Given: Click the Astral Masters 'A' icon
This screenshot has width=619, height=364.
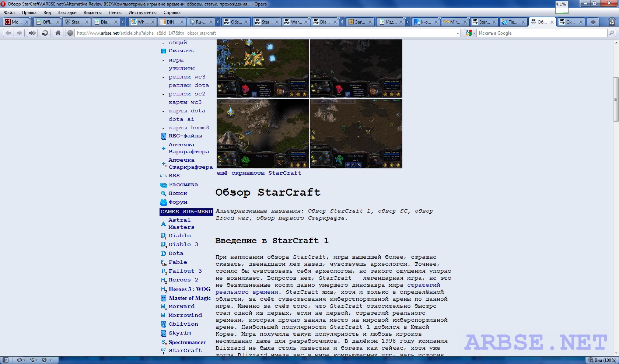Looking at the screenshot, I should (163, 224).
